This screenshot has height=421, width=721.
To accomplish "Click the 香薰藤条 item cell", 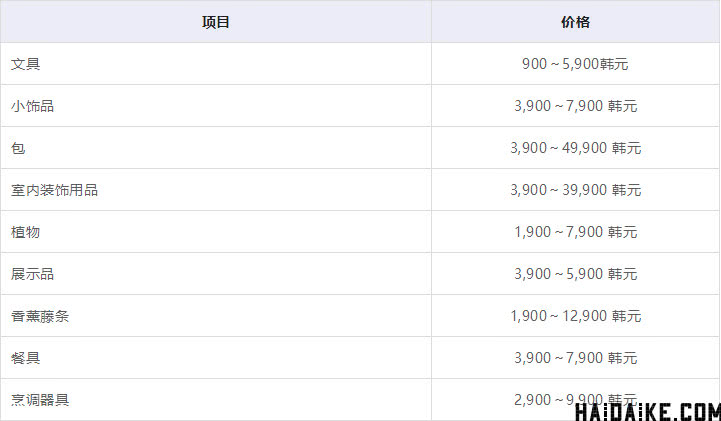I will tap(39, 316).
